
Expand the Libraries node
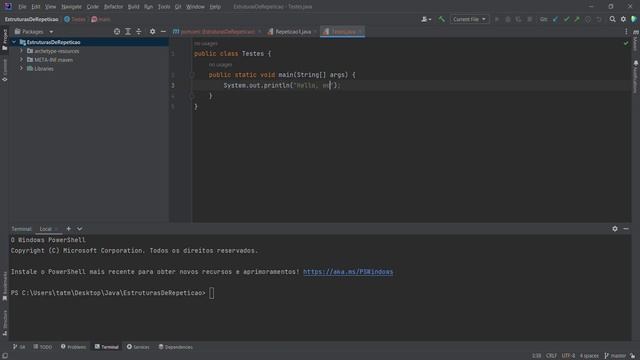(x=21, y=69)
